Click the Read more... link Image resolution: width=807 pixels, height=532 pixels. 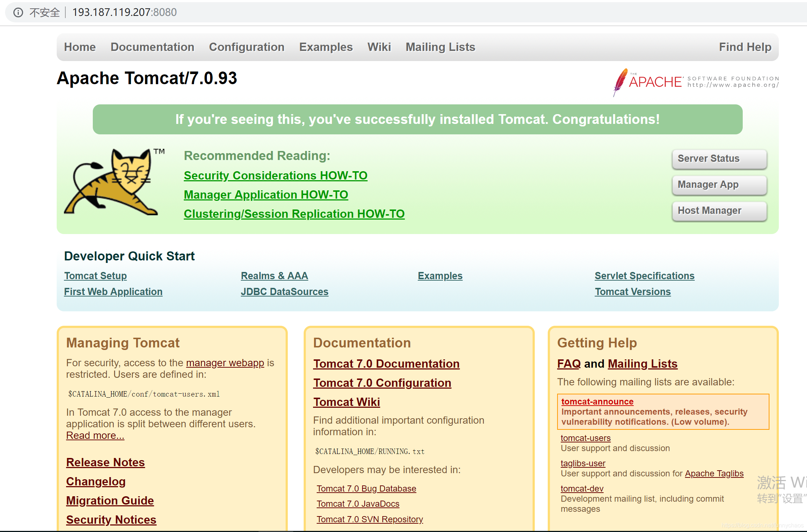[x=95, y=436]
